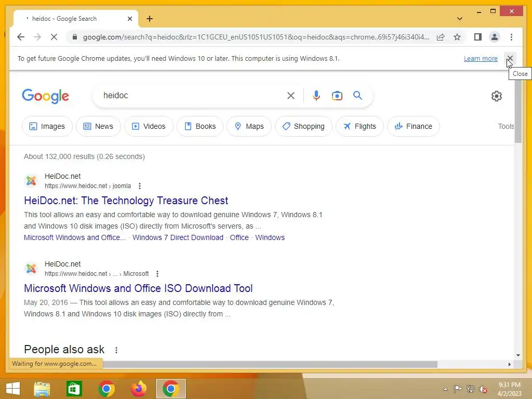Image resolution: width=532 pixels, height=399 pixels.
Task: Filter results by News
Action: [98, 126]
